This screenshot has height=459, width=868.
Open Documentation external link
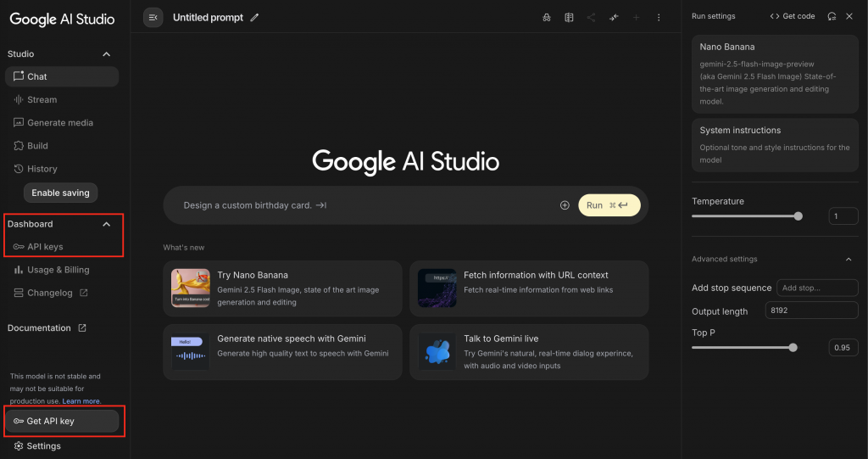(x=47, y=328)
